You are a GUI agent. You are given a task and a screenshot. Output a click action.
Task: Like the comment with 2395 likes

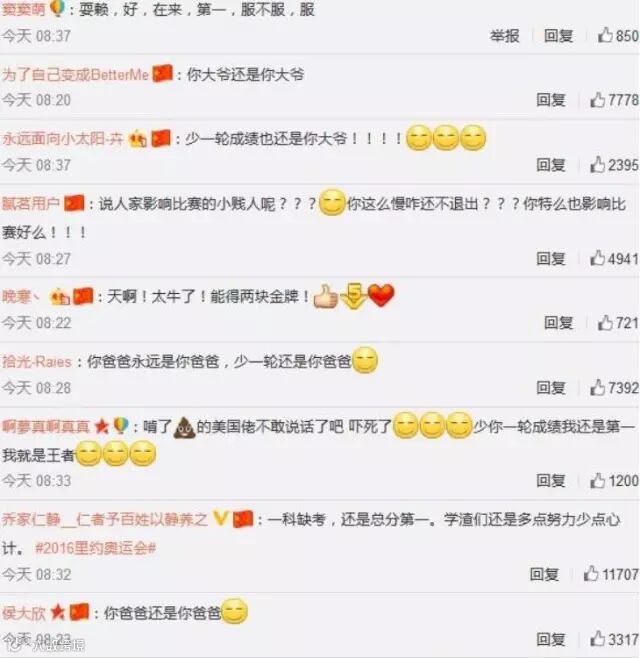[x=597, y=164]
